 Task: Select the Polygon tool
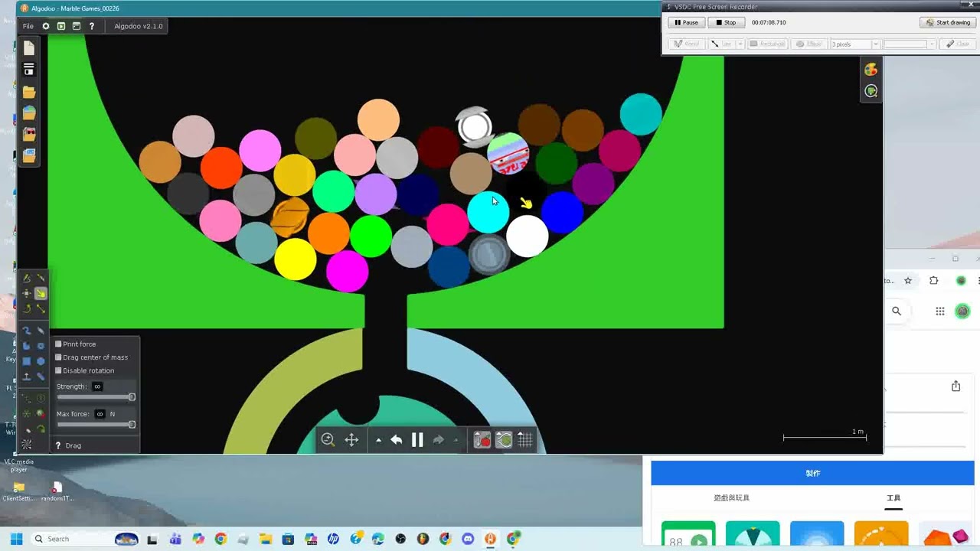pyautogui.click(x=27, y=346)
